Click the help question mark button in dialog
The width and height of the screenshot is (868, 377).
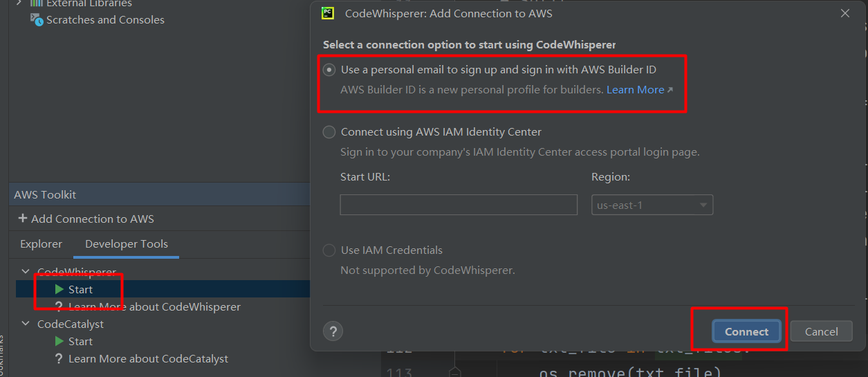333,331
